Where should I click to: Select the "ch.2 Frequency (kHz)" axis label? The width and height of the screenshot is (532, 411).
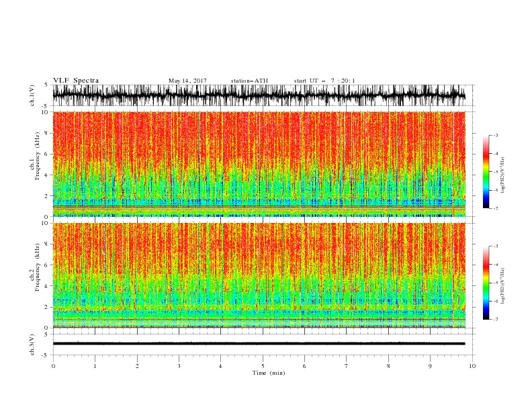[x=34, y=267]
